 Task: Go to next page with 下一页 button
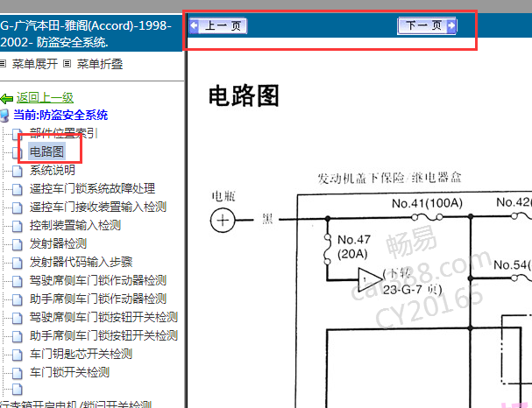(x=427, y=25)
